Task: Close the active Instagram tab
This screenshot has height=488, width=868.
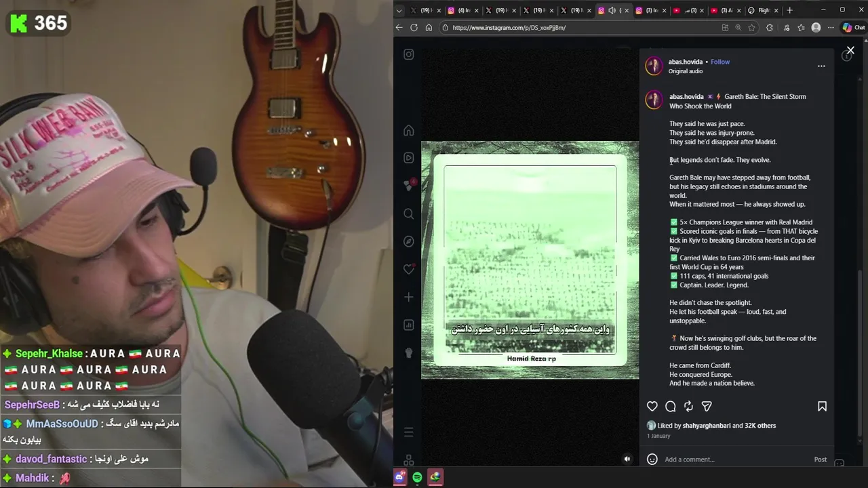Action: tap(627, 10)
